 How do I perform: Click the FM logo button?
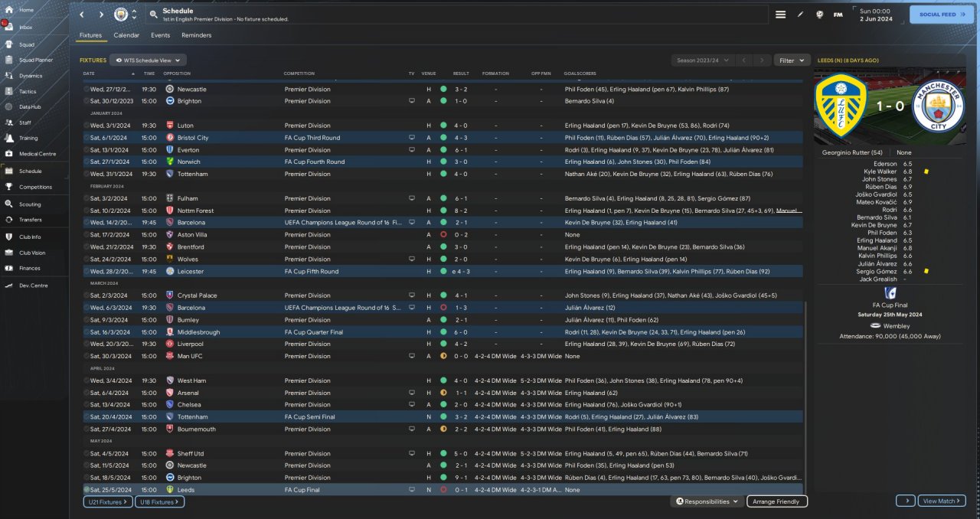[838, 15]
